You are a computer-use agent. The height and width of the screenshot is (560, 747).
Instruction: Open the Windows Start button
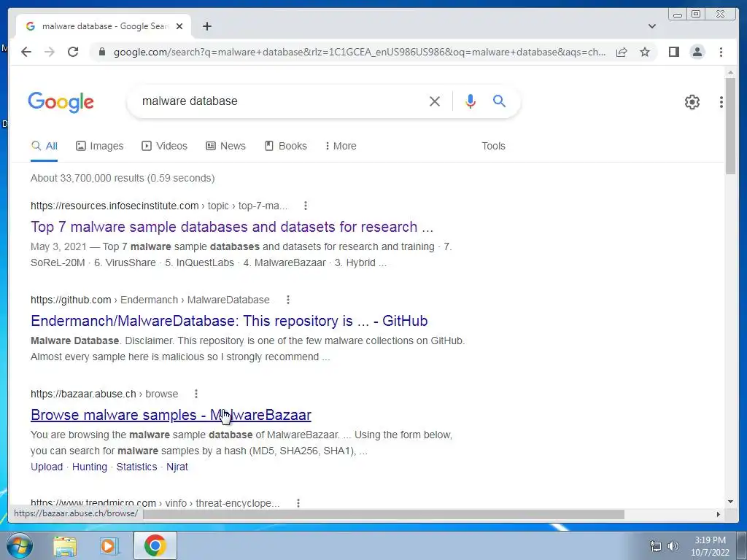[x=19, y=545]
